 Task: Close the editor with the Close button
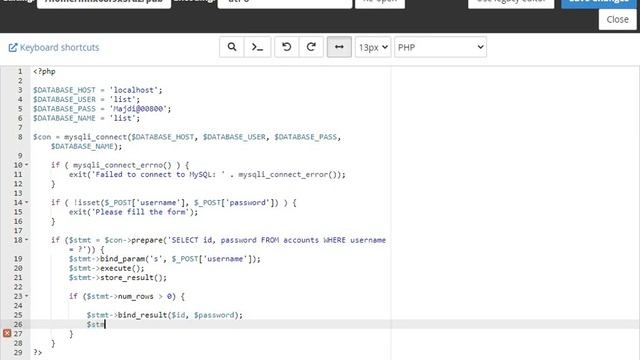[x=617, y=19]
